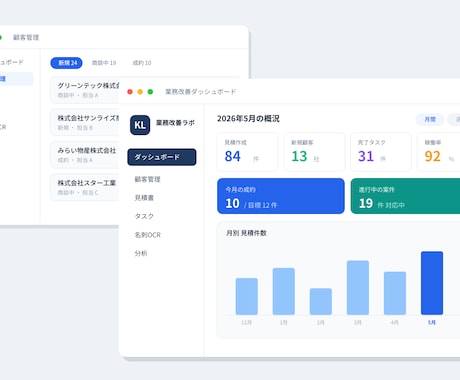Click the 12月 axis label
Image resolution: width=460 pixels, height=380 pixels.
247,322
